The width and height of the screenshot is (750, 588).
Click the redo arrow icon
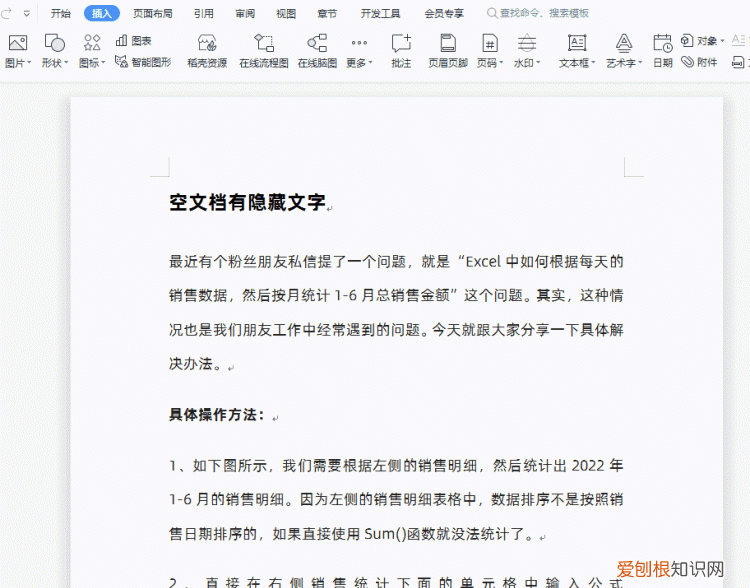(x=7, y=13)
